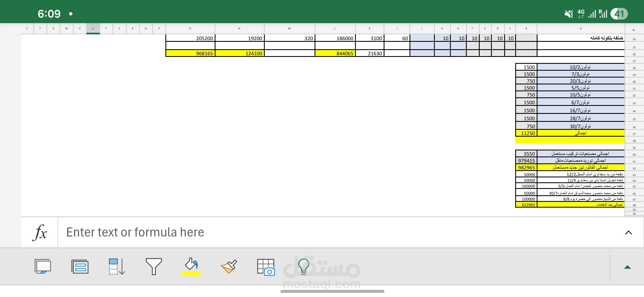644x297 pixels.
Task: Tap the fx insert function button
Action: [40, 232]
